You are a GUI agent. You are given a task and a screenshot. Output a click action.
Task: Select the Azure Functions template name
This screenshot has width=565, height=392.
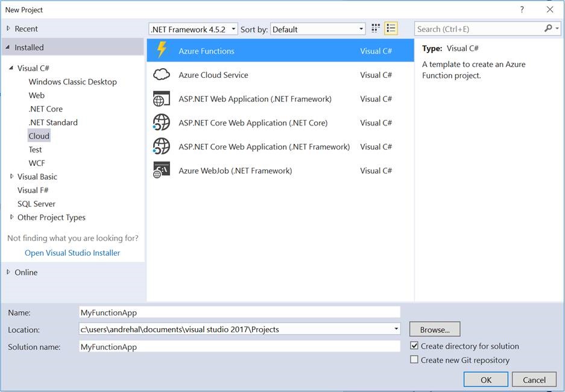[x=206, y=51]
